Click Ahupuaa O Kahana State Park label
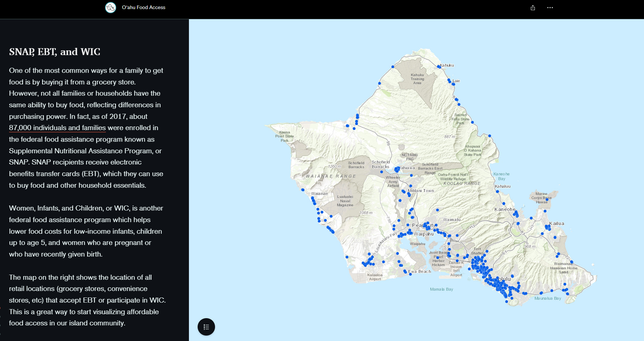 [x=472, y=150]
